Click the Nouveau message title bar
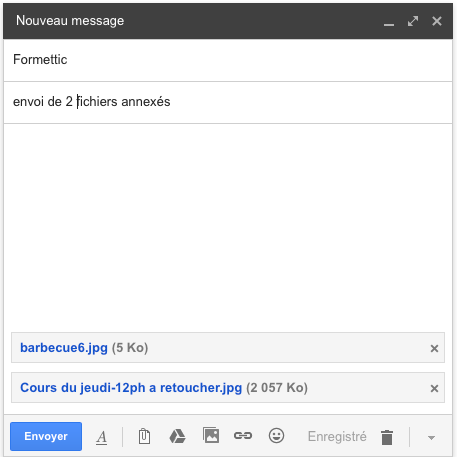The height and width of the screenshot is (457, 457). coord(228,21)
